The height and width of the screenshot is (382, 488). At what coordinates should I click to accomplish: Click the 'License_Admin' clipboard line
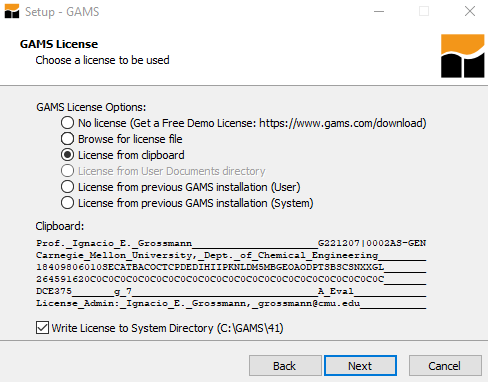[231, 303]
